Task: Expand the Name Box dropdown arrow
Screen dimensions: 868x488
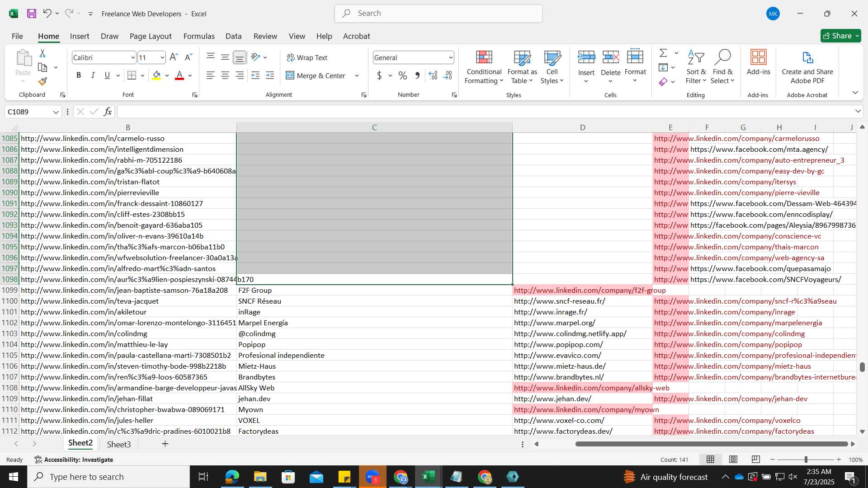Action: pos(56,112)
